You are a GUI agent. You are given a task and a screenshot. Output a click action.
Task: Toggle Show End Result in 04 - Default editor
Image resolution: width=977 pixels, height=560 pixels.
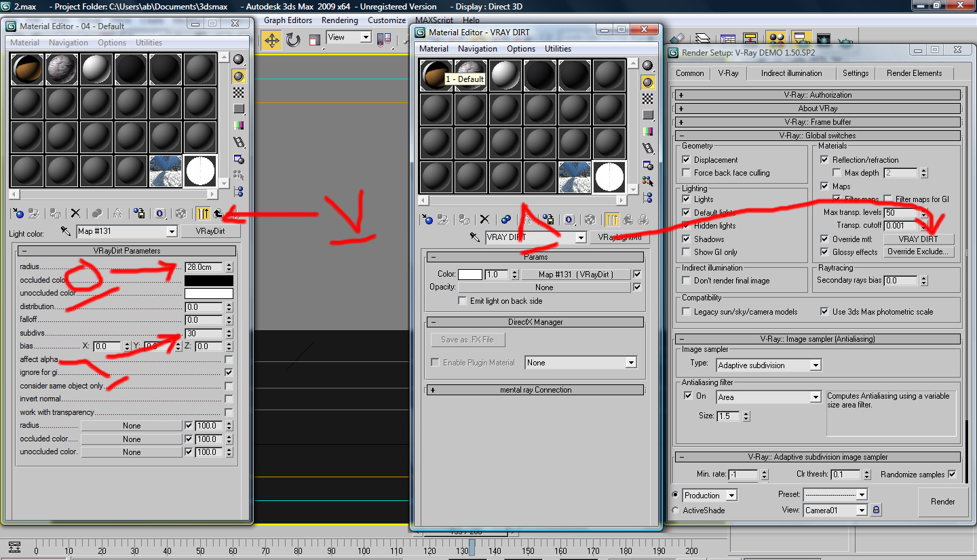[202, 214]
